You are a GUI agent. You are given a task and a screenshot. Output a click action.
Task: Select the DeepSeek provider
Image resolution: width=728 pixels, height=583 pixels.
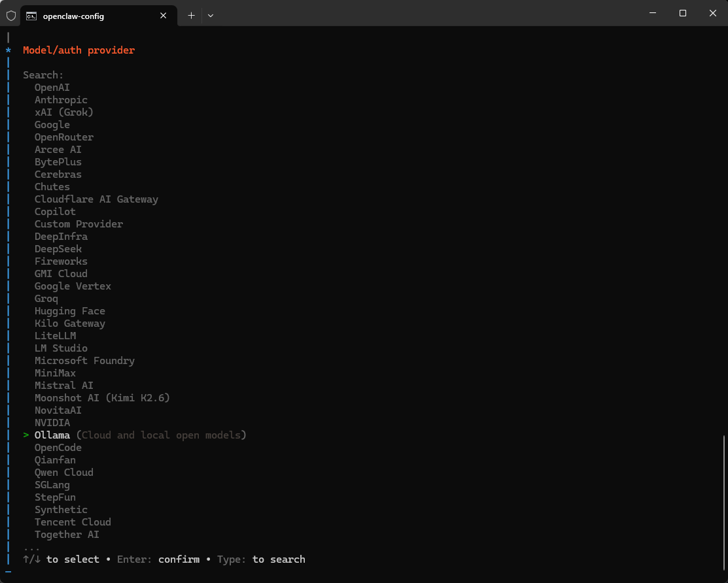[58, 249]
